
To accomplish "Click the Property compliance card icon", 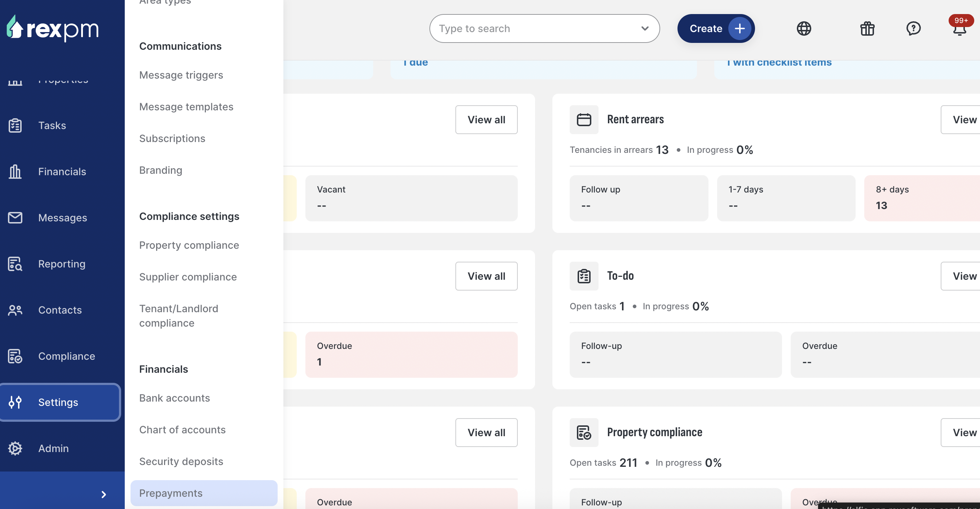I will coord(584,433).
